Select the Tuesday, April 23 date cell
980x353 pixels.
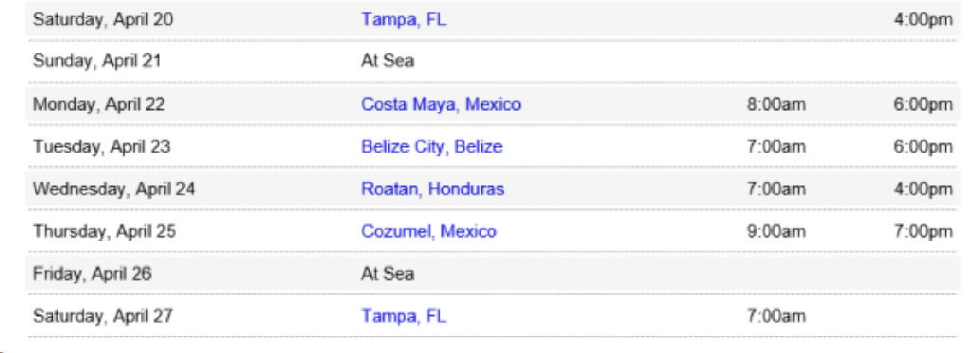coord(102,147)
